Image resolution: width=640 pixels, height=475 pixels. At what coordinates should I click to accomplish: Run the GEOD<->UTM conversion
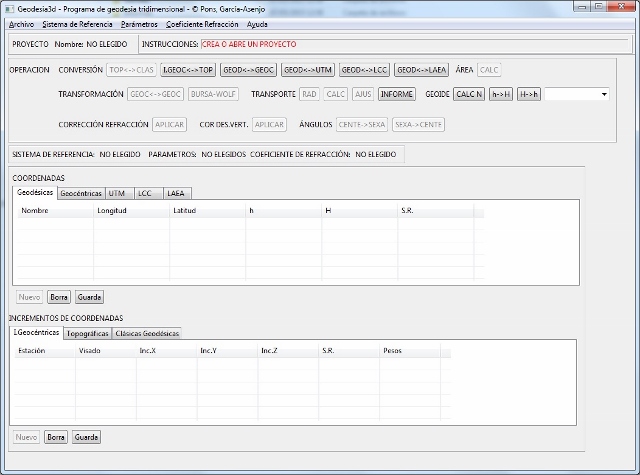point(307,70)
